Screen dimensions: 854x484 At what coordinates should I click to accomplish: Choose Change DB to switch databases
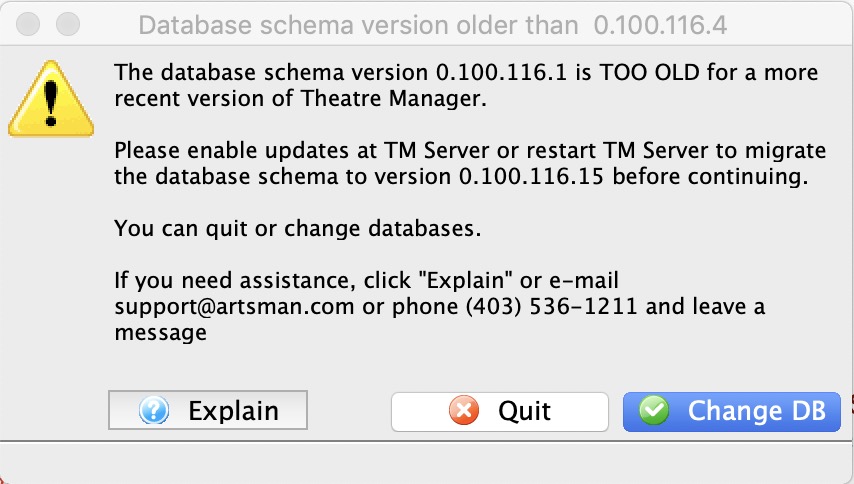pos(731,412)
